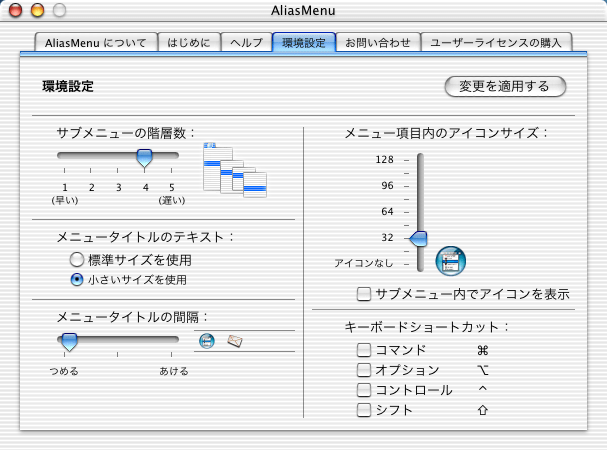The width and height of the screenshot is (607, 450).
Task: Click the あける spacing label
Action: point(174,371)
